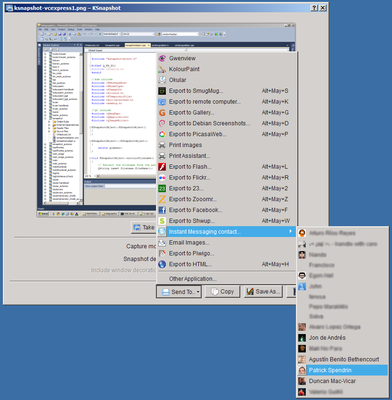Image resolution: width=392 pixels, height=400 pixels.
Task: Click the KolourPaint icon in the menu
Action: click(x=162, y=69)
